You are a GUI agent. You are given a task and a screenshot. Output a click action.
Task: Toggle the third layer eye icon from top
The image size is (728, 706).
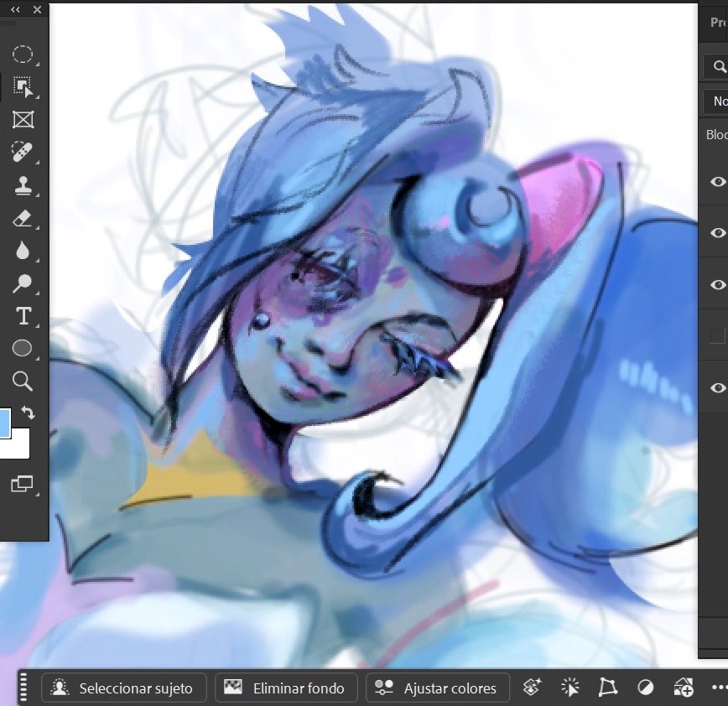pos(718,284)
